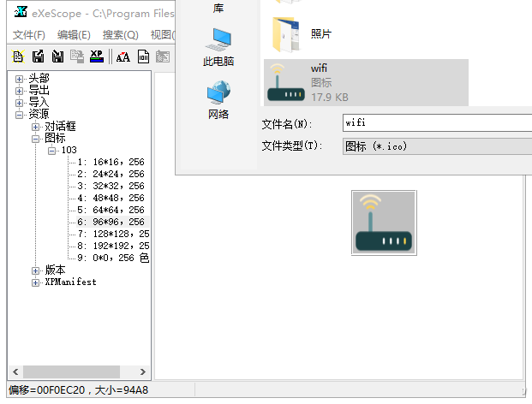Click the 导出 tree label
Image resolution: width=532 pixels, height=404 pixels.
(39, 90)
